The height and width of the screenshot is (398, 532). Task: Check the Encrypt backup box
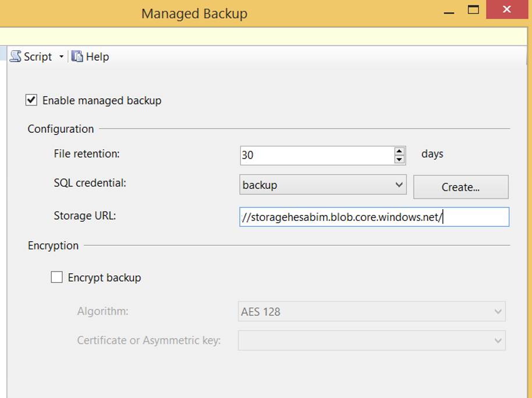pyautogui.click(x=56, y=277)
